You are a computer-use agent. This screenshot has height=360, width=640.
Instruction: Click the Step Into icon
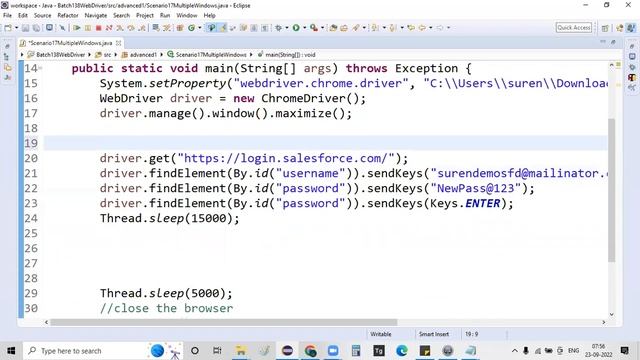120,28
